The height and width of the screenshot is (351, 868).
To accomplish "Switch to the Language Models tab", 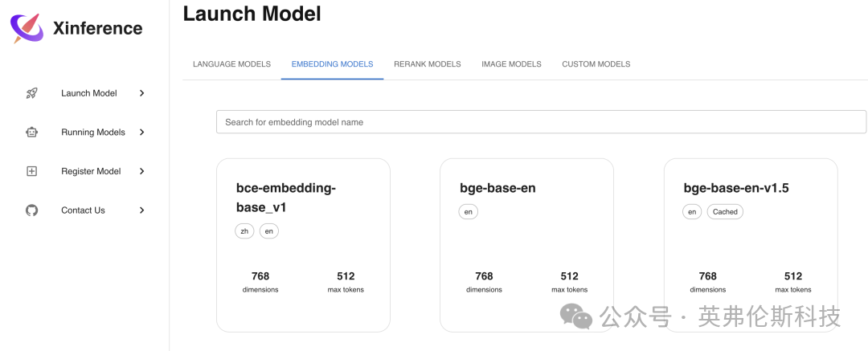I will (232, 64).
